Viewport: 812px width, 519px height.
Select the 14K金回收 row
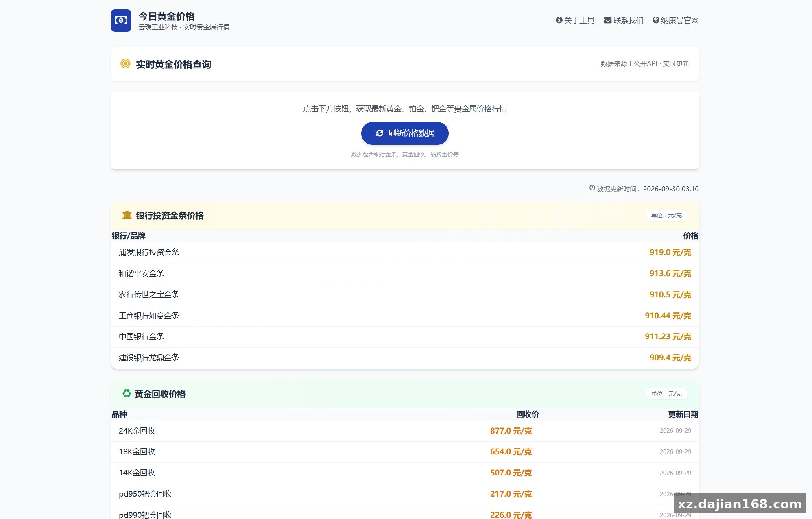tap(405, 473)
